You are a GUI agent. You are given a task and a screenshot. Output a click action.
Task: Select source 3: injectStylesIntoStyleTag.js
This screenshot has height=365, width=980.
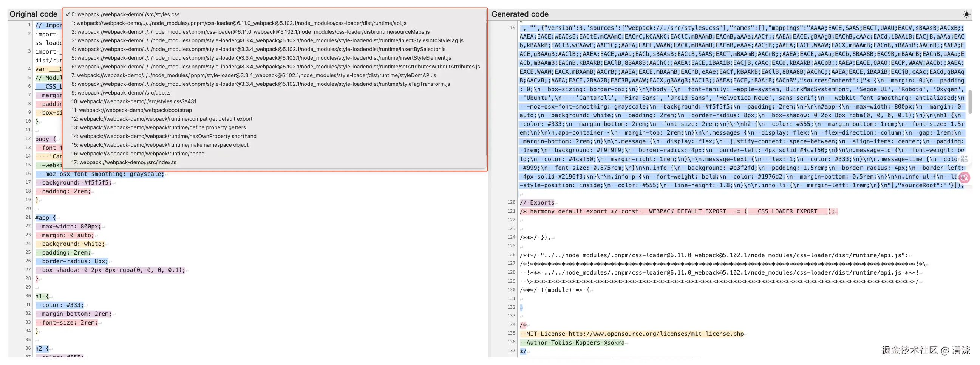[274, 41]
